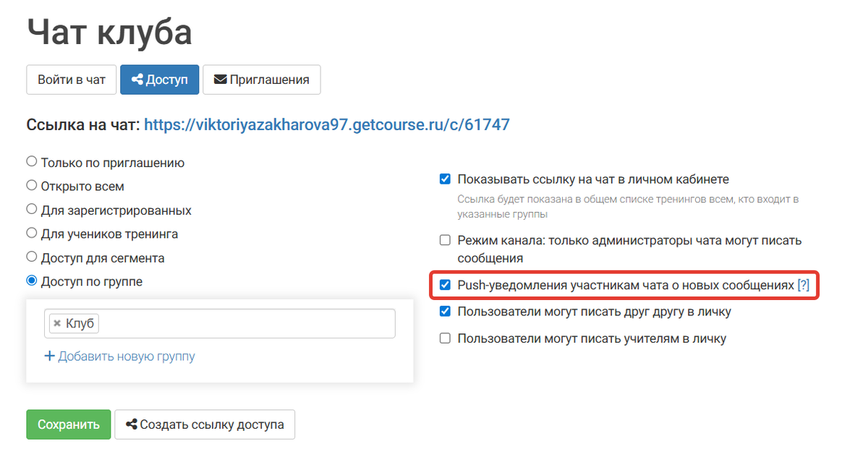Select Только по приглашению option
The image size is (868, 470).
(x=31, y=161)
